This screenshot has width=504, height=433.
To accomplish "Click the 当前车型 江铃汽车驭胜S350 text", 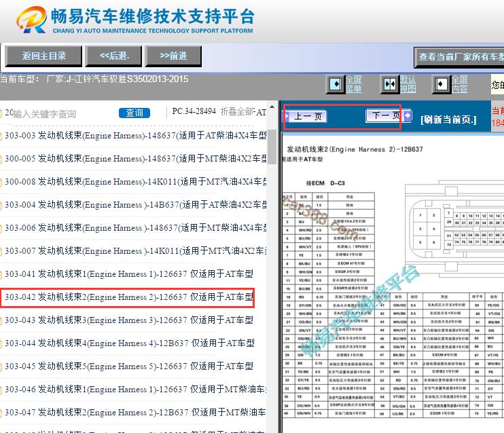I will [x=94, y=79].
